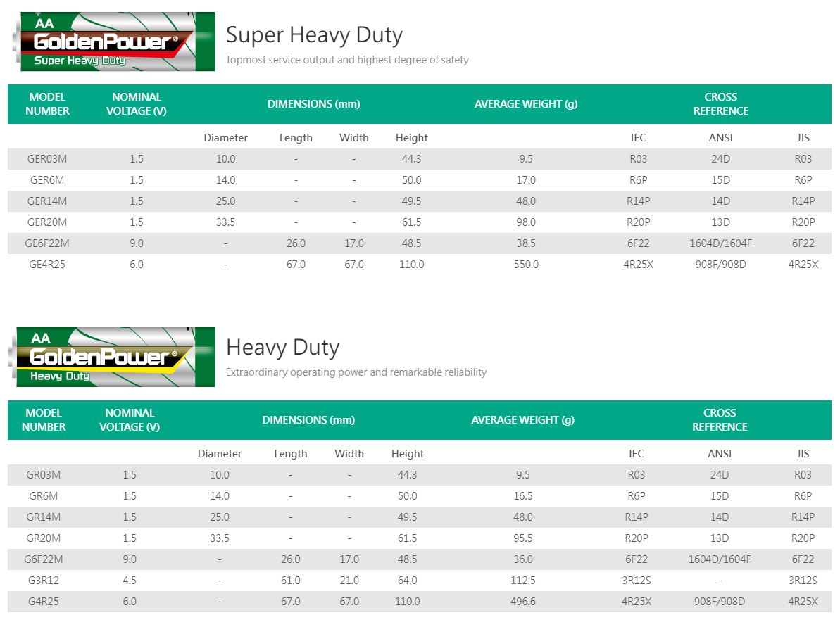This screenshot has width=840, height=627.
Task: Select the Super Heavy Duty heading text
Action: coord(314,34)
